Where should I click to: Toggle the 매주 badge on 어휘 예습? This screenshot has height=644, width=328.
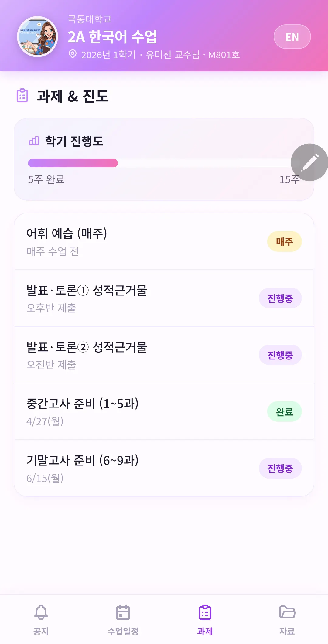[285, 242]
